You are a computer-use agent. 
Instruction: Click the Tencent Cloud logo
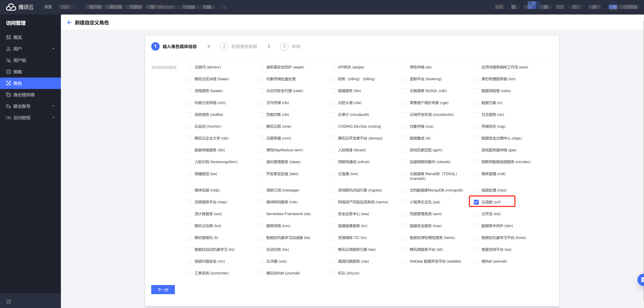(11, 7)
